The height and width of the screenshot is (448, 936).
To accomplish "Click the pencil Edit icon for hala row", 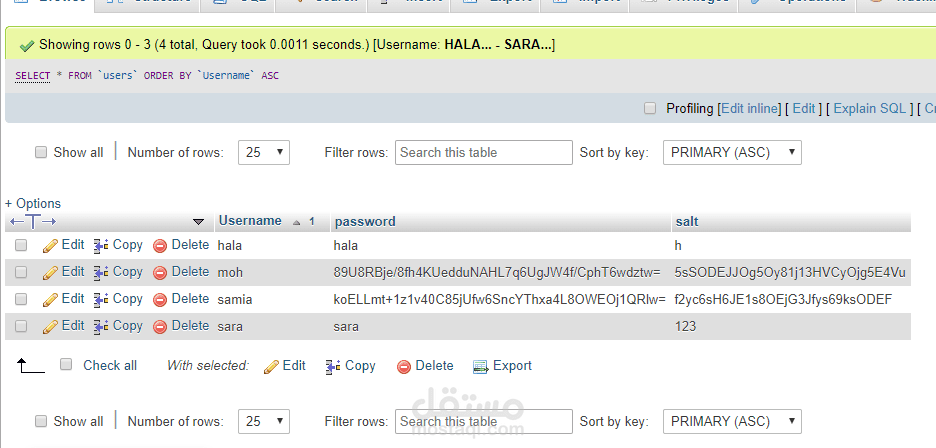I will (50, 245).
